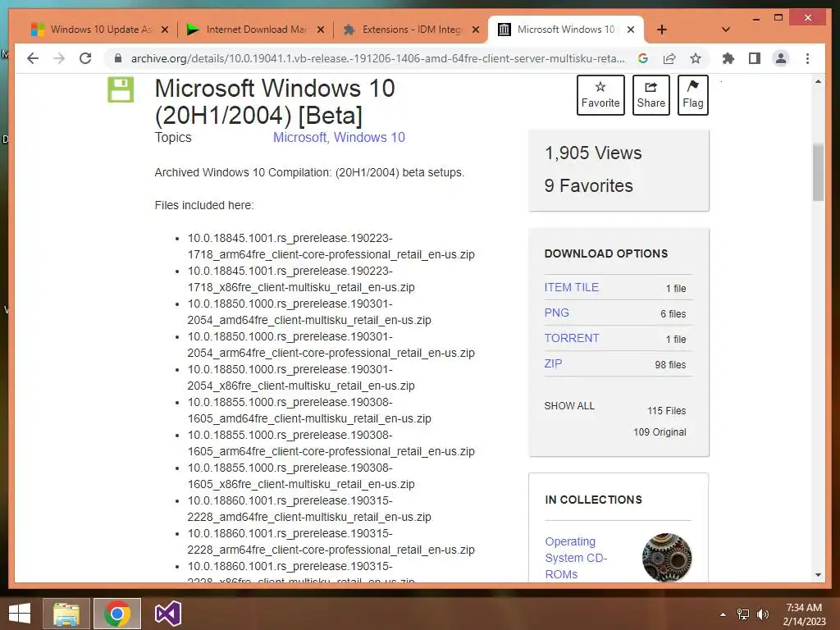Open ITEM TILE download option
The width and height of the screenshot is (840, 630).
tap(572, 287)
